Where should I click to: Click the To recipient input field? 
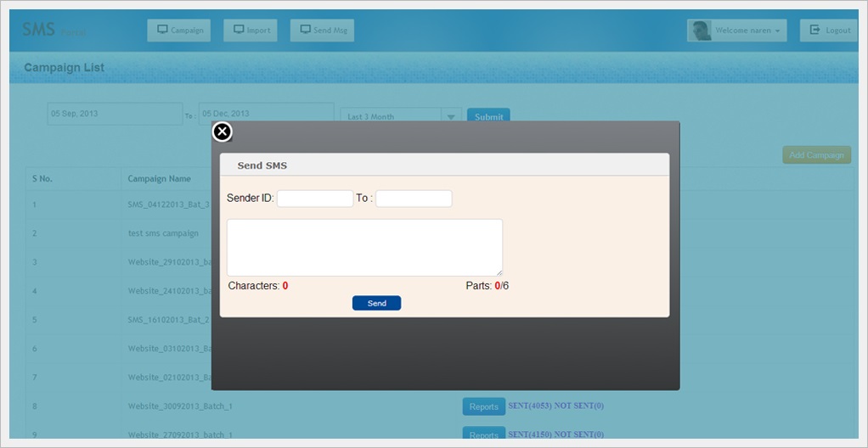[x=414, y=199]
